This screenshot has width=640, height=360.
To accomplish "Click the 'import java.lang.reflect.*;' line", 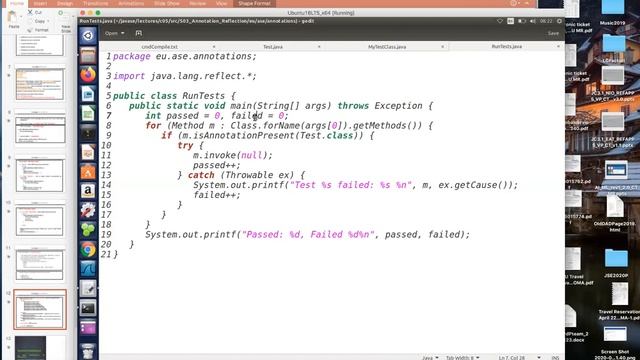I will (x=185, y=76).
